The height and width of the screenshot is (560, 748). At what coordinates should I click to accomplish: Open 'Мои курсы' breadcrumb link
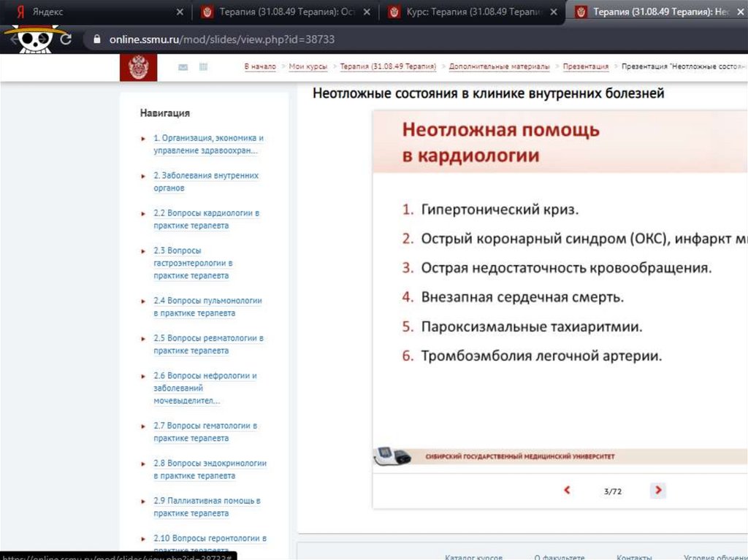(308, 66)
